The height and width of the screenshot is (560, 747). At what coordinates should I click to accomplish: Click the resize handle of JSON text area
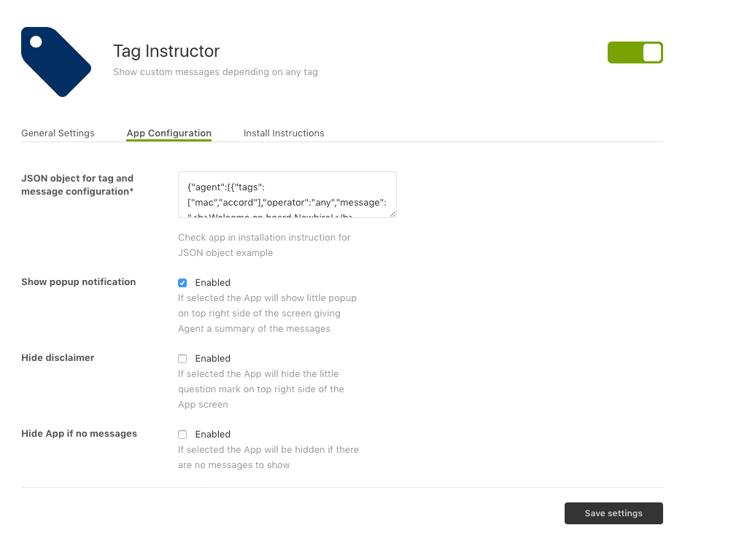pyautogui.click(x=393, y=214)
